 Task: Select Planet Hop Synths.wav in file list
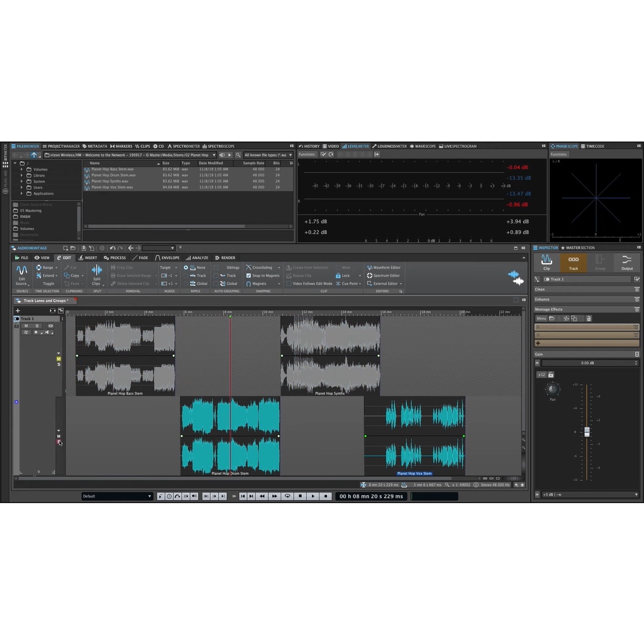(109, 181)
